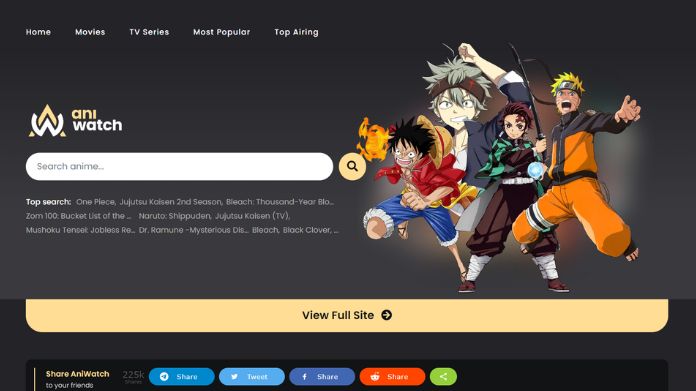Tweet AniWatch using the Twitter button
Image resolution: width=696 pixels, height=391 pixels.
click(252, 376)
